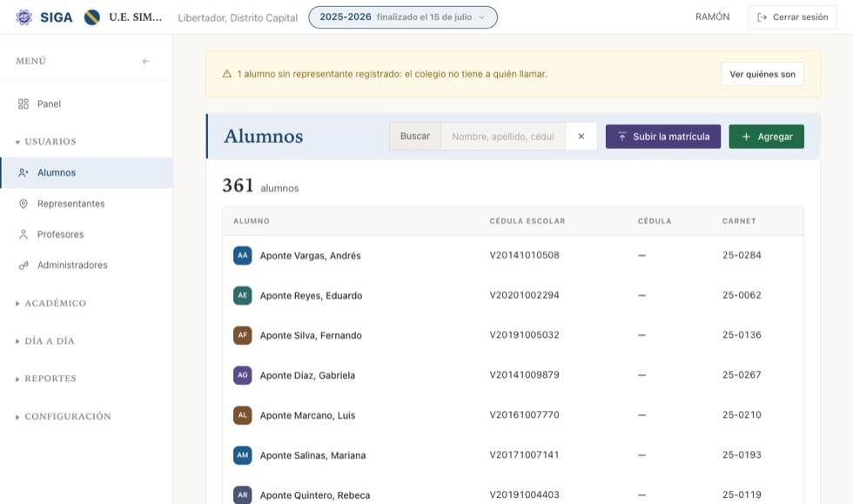Click the CÉDULA column header

655,221
